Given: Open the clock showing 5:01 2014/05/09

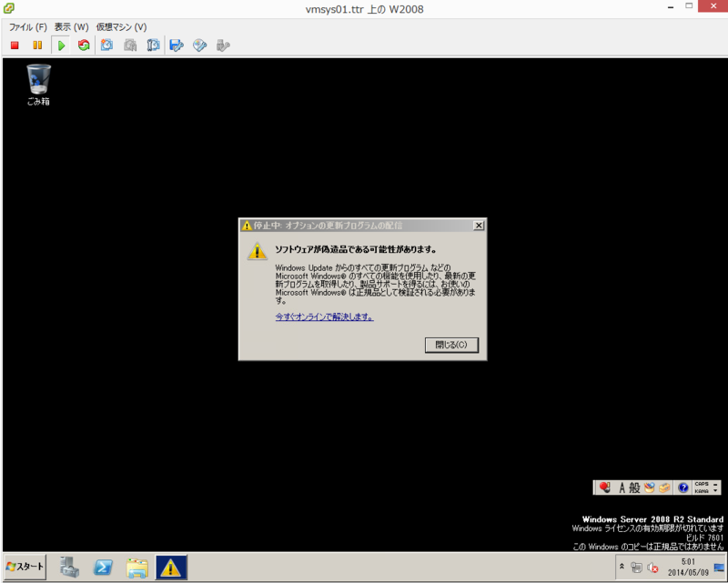Looking at the screenshot, I should pos(688,567).
